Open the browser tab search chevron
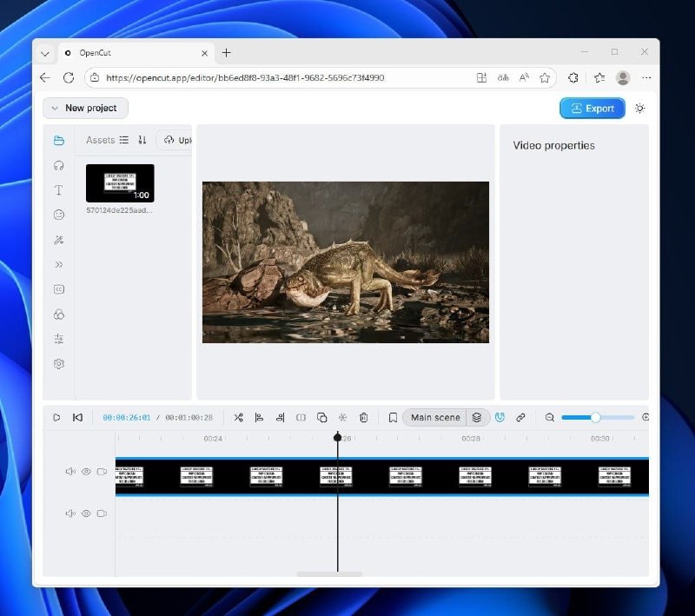 point(45,53)
